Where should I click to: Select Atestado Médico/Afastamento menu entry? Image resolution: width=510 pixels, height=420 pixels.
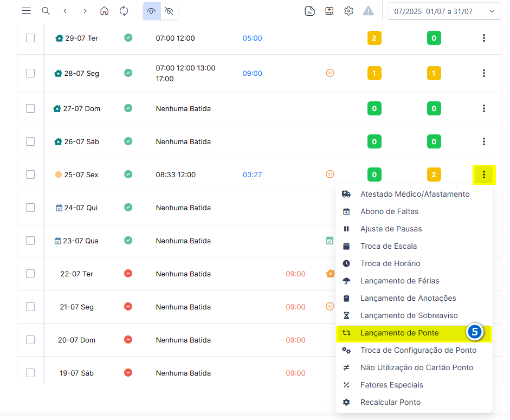click(x=414, y=194)
